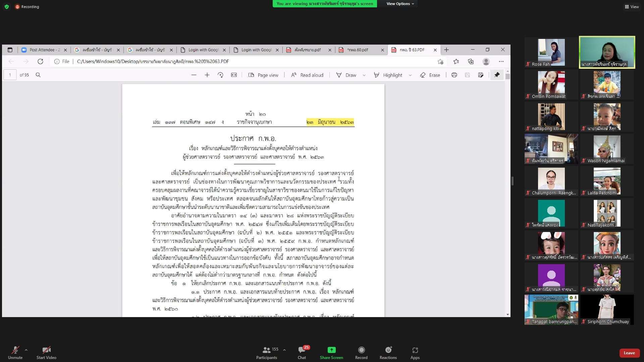Unmute the microphone
The width and height of the screenshot is (644, 362).
coord(15,350)
